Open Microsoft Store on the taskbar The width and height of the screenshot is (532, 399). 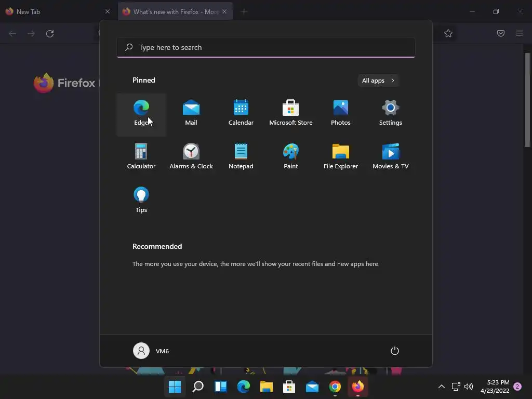pyautogui.click(x=289, y=387)
